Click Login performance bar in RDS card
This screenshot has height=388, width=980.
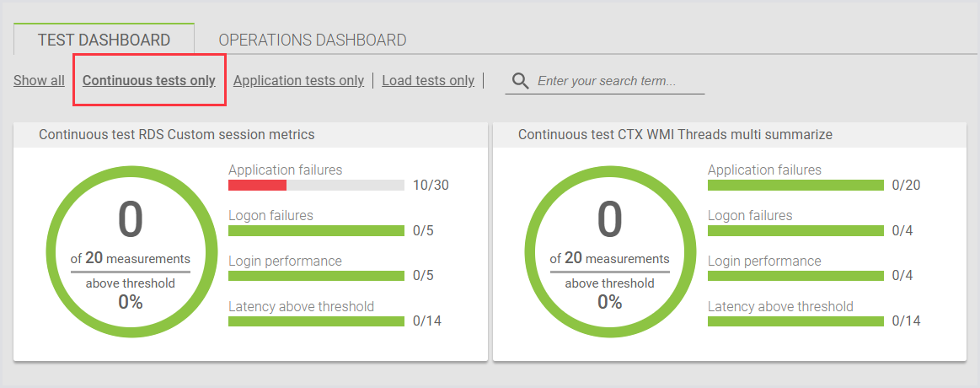317,275
